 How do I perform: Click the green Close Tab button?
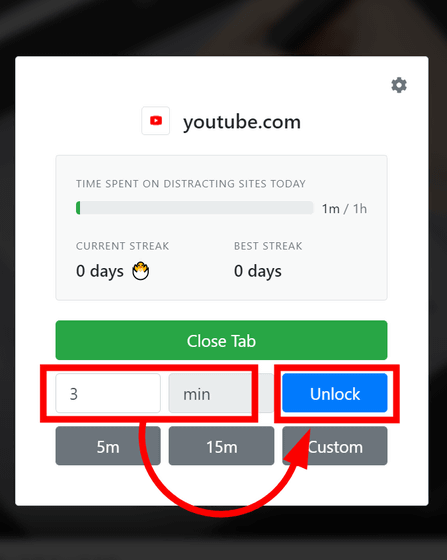[x=221, y=340]
